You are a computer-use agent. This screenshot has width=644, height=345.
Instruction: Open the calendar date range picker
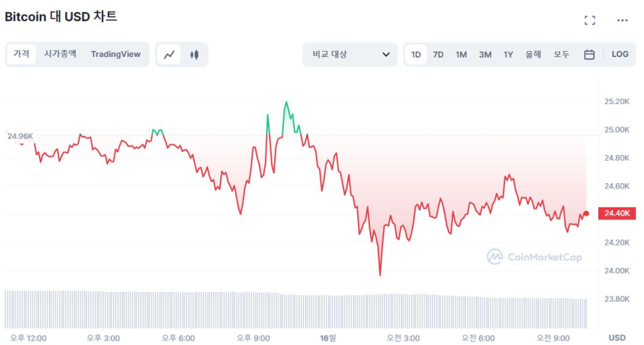tap(589, 55)
